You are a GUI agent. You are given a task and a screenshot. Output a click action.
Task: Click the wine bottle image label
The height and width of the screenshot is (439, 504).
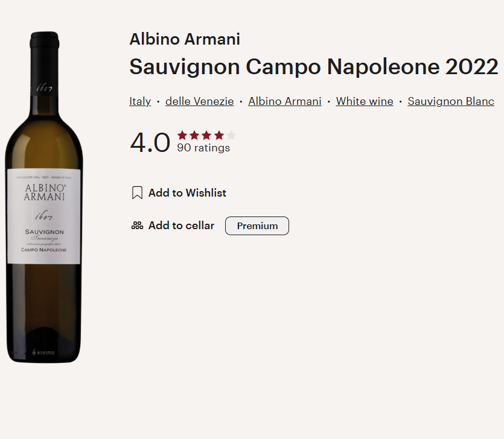point(43,216)
